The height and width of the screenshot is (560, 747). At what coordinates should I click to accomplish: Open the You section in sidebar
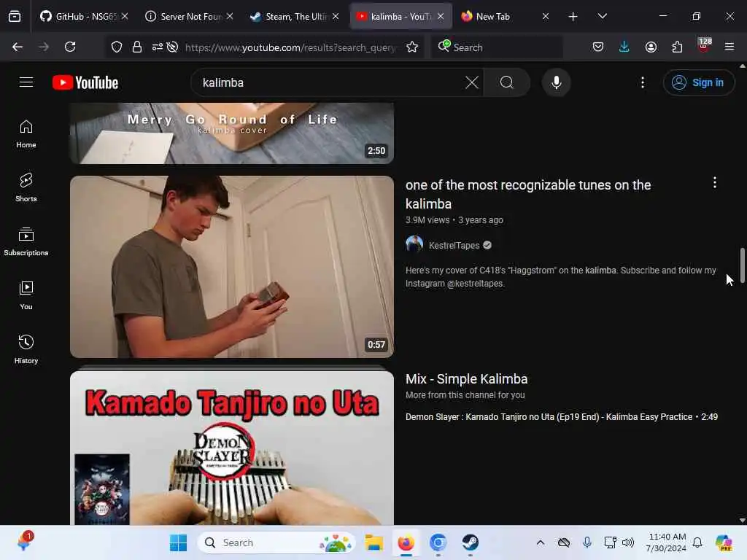click(26, 295)
